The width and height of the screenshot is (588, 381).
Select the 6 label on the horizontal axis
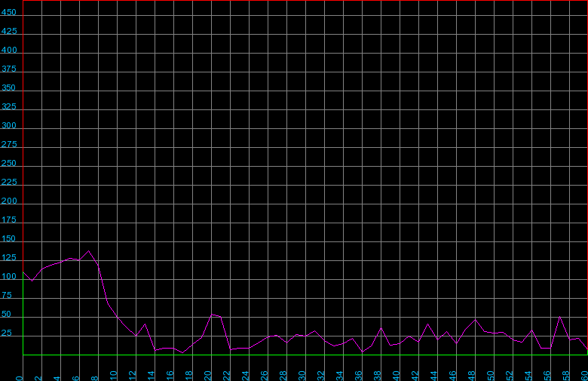[75, 377]
